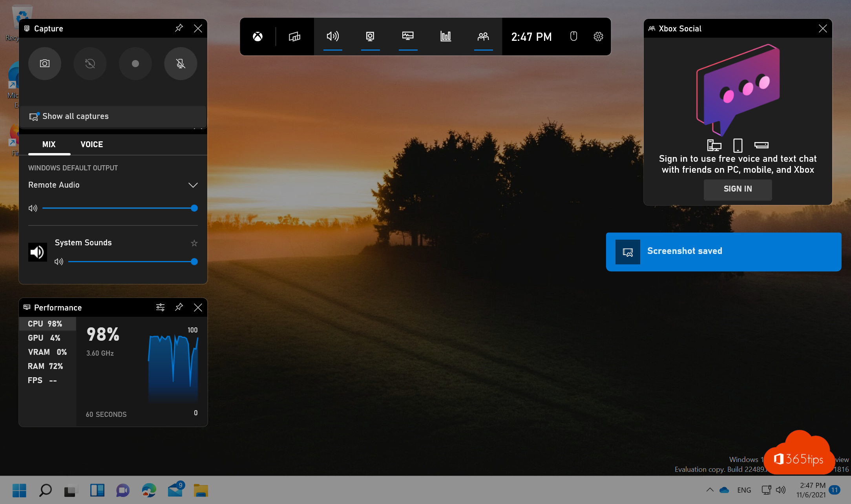Expand Performance panel settings options
The height and width of the screenshot is (504, 851).
point(159,307)
